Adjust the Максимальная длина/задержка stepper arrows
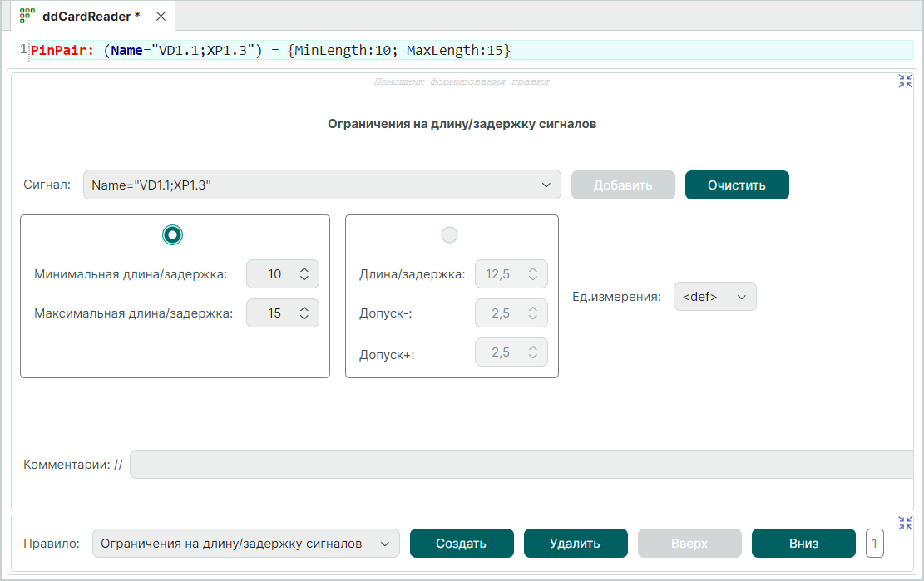 tap(304, 313)
